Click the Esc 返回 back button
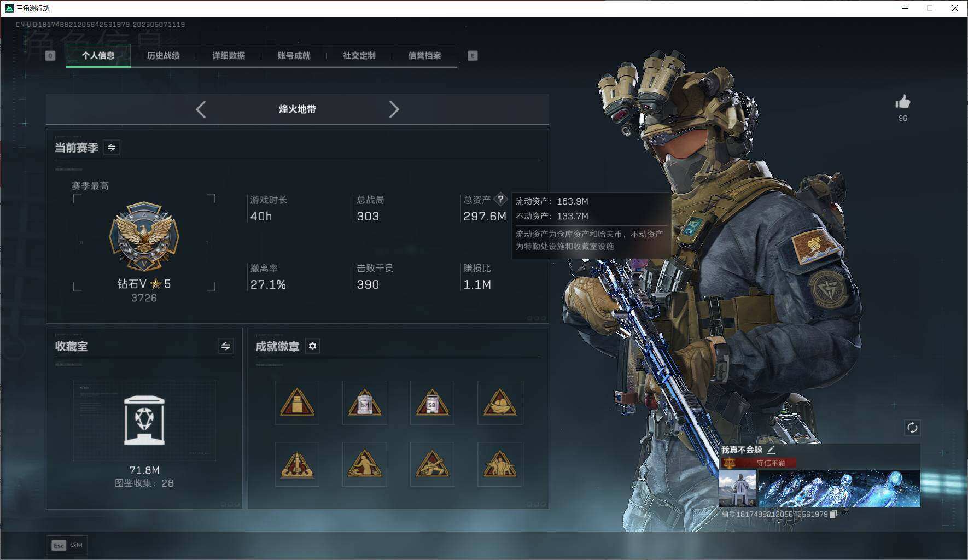 pyautogui.click(x=67, y=545)
